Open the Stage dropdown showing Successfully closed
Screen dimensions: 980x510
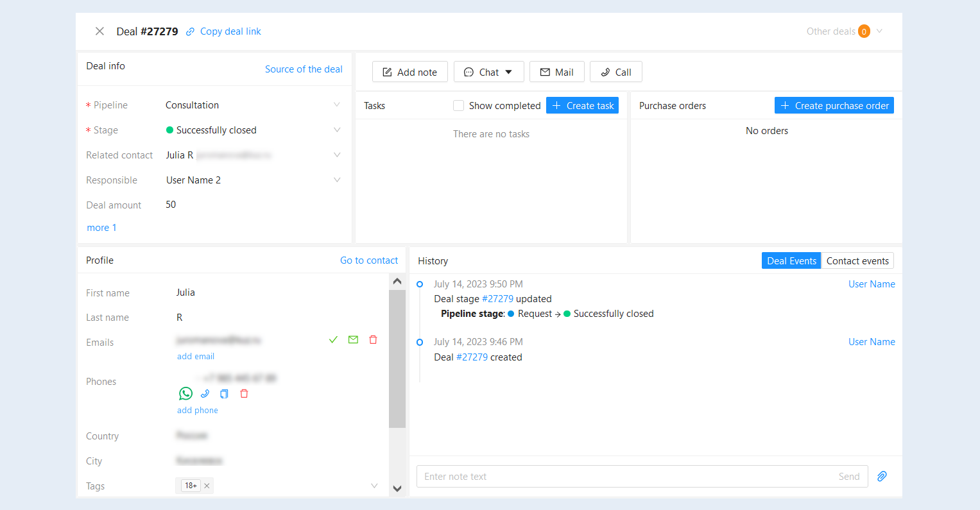(x=253, y=130)
